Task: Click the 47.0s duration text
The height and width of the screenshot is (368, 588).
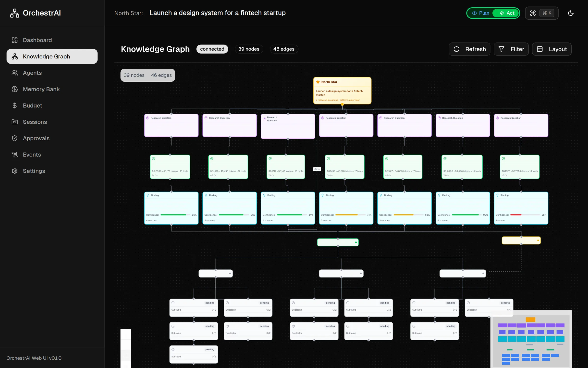Action: point(504,175)
